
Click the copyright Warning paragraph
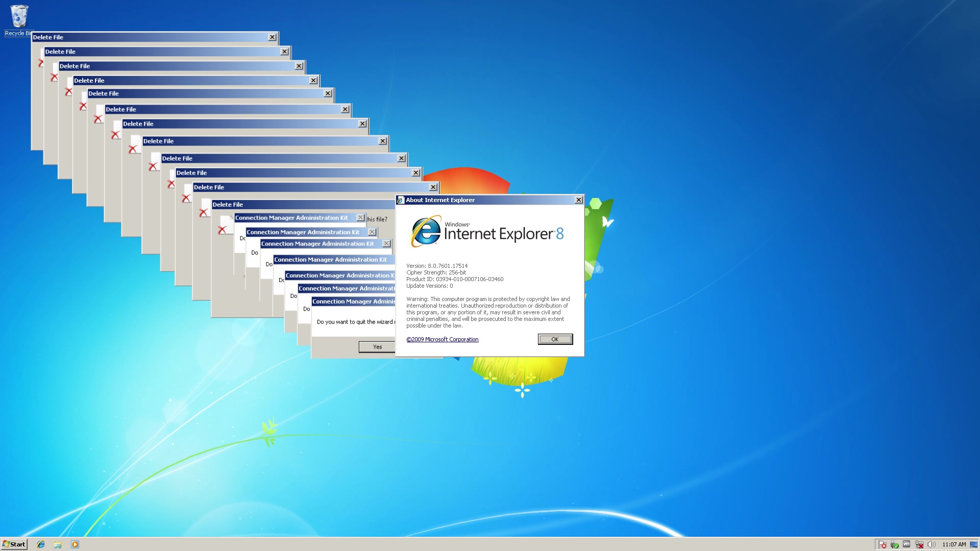[488, 312]
